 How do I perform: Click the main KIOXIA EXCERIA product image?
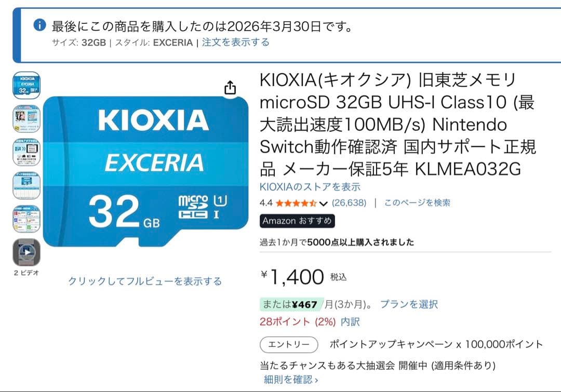point(147,171)
